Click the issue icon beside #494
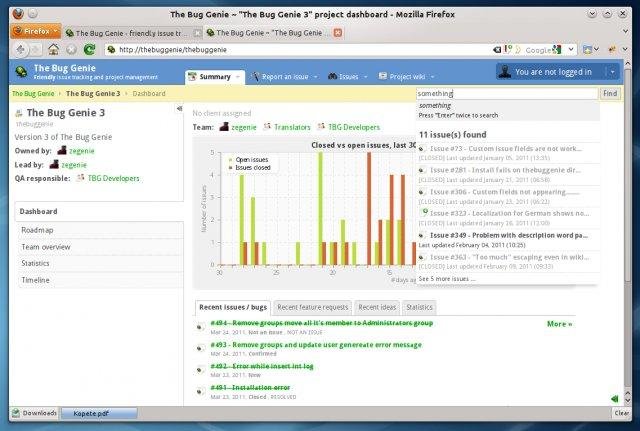The height and width of the screenshot is (431, 640). click(x=200, y=324)
